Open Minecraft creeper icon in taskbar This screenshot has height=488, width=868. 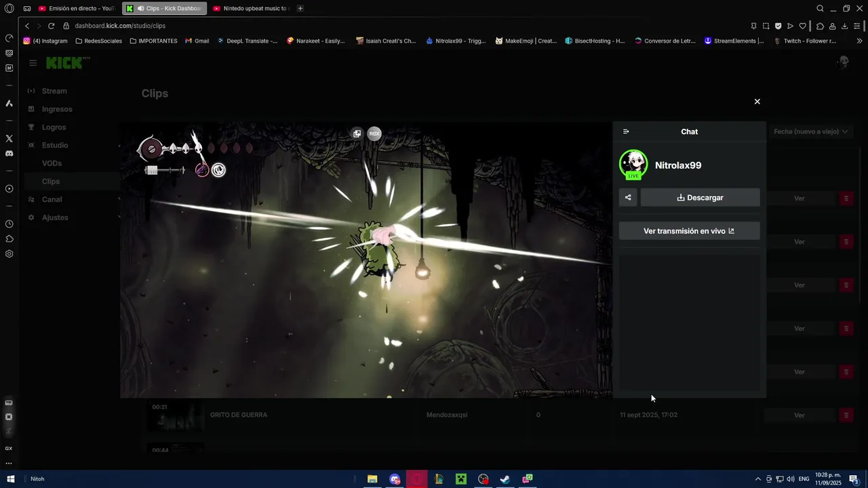coord(461,479)
